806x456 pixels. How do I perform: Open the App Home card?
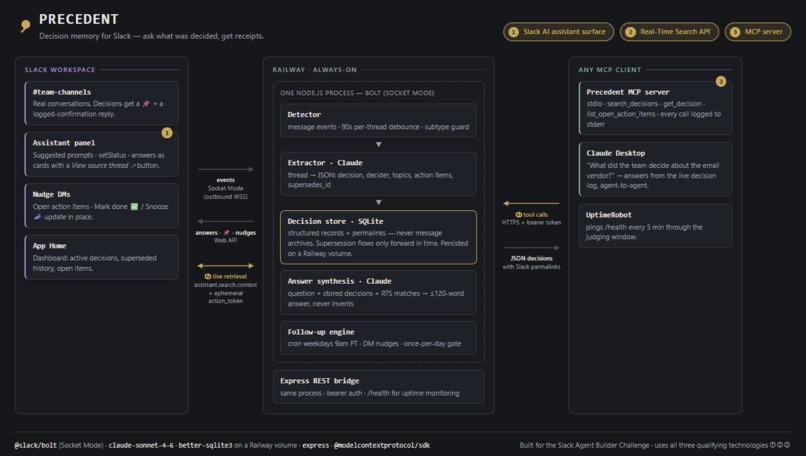click(x=102, y=257)
